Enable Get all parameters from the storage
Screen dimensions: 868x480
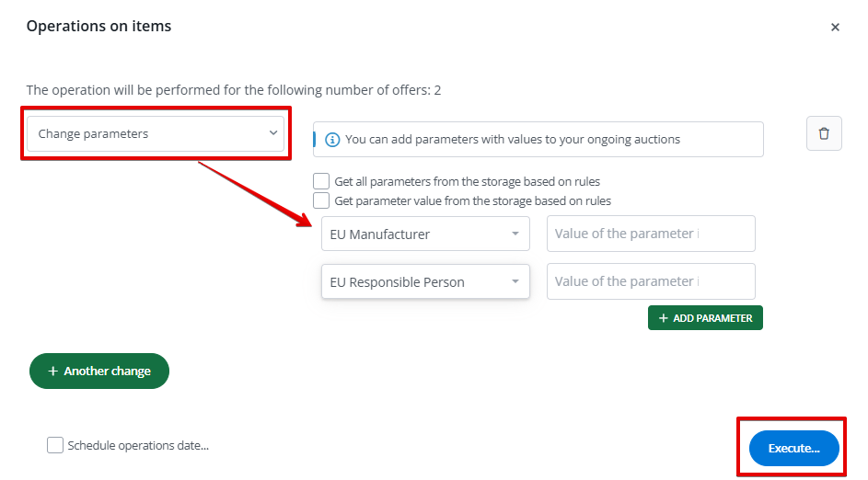[x=321, y=181]
